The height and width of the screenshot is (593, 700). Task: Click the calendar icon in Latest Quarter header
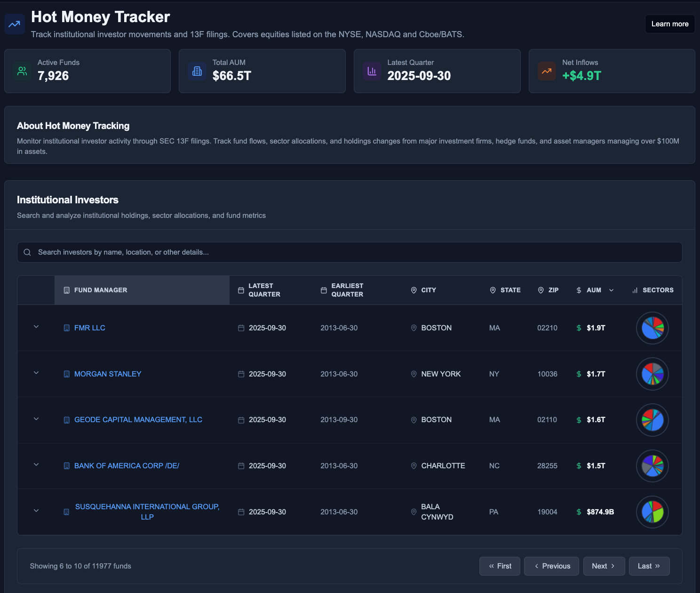[x=240, y=290]
